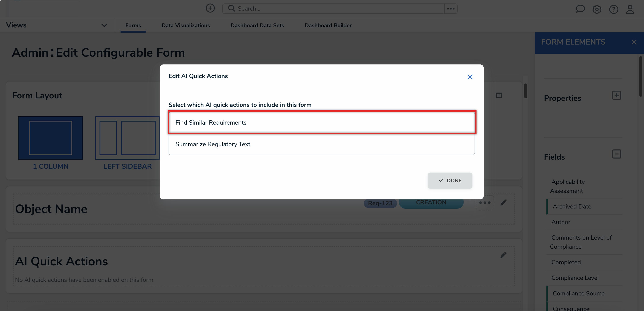Collapse the Fields section
The width and height of the screenshot is (644, 311).
coord(617,154)
